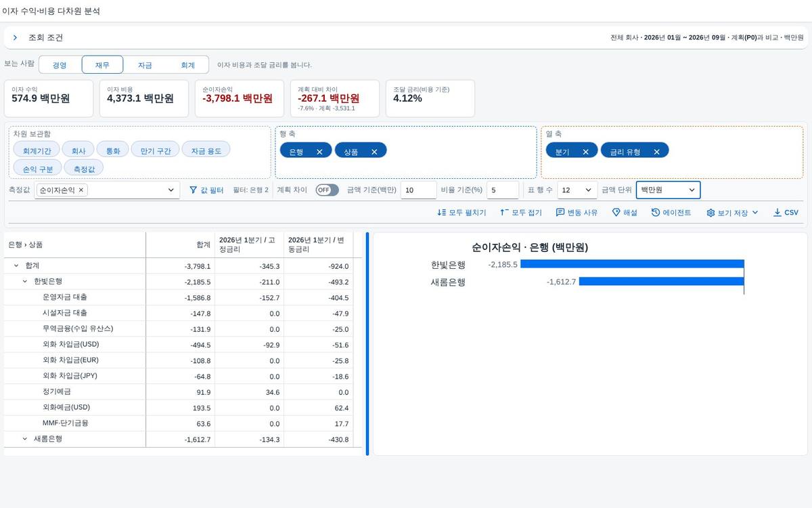Expand the 새롬은행 tree row
This screenshot has width=812, height=508.
[x=25, y=439]
